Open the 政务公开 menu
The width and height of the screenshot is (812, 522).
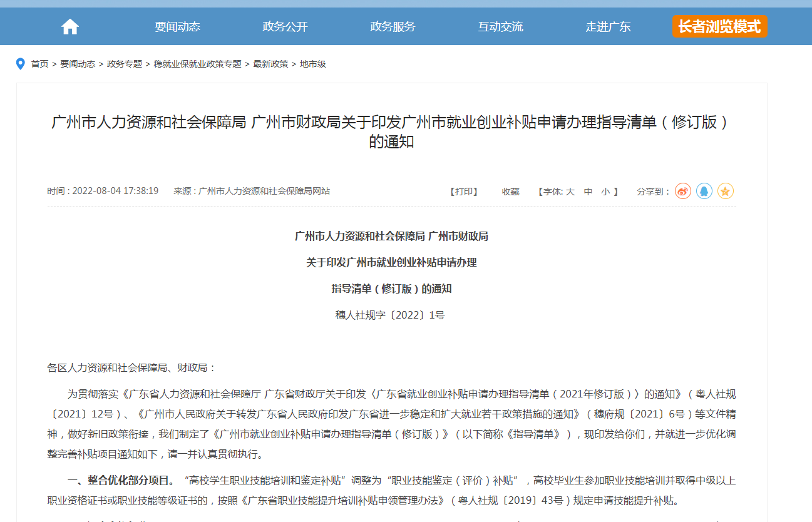point(285,26)
